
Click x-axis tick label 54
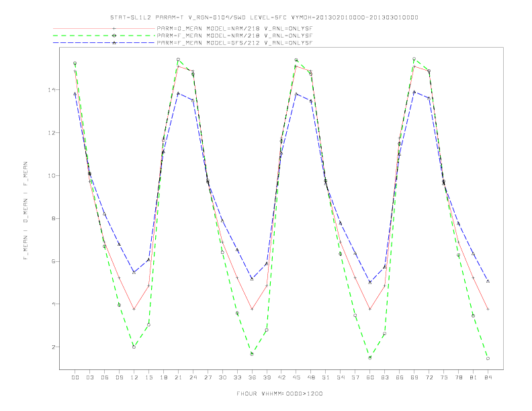(341, 377)
